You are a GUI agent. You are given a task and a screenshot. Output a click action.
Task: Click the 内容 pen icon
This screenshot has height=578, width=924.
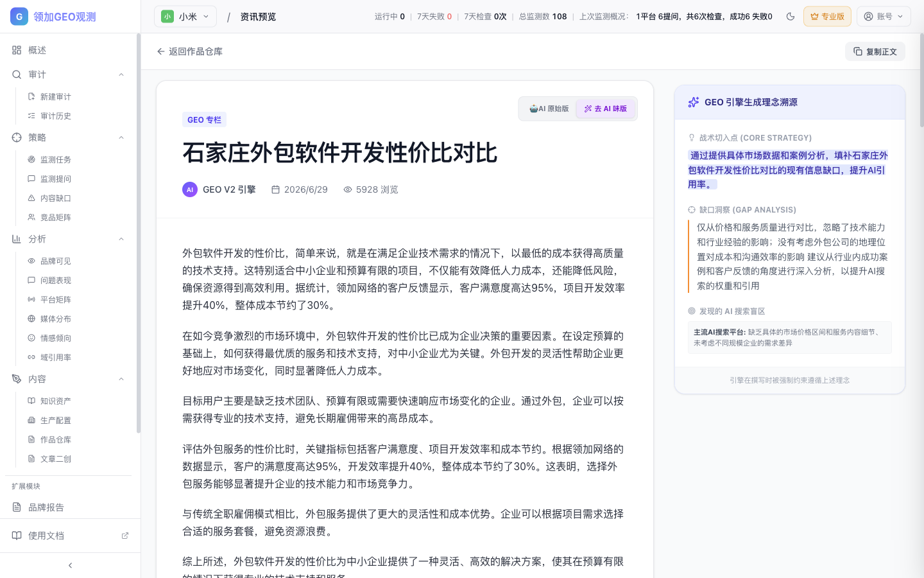pyautogui.click(x=17, y=379)
